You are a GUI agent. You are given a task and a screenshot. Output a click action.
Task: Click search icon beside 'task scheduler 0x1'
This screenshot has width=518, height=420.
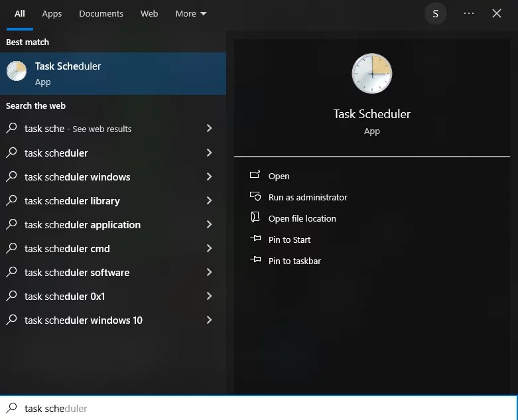point(11,295)
